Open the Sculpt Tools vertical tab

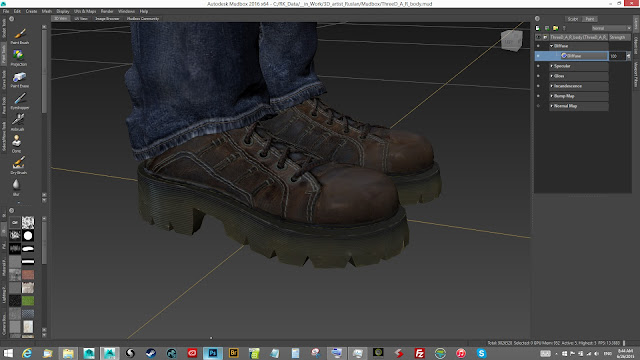click(4, 28)
